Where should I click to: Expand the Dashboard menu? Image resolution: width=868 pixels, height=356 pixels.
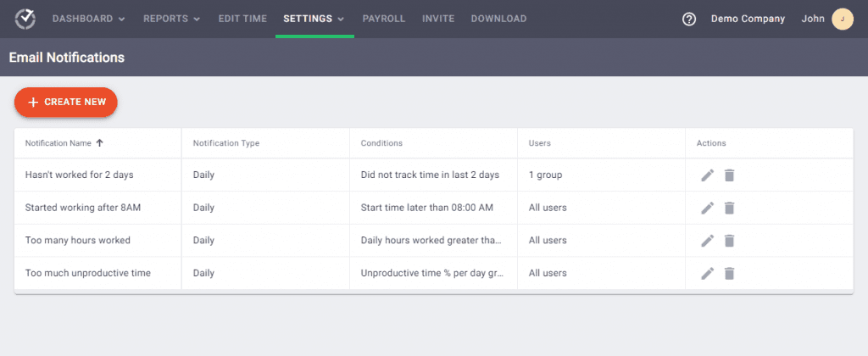[88, 19]
